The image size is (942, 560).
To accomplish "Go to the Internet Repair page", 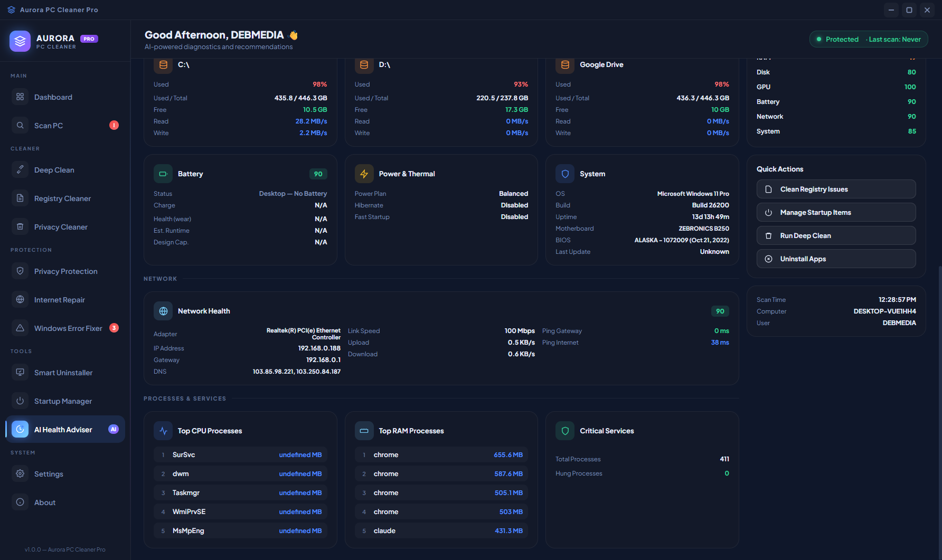I will pyautogui.click(x=65, y=300).
